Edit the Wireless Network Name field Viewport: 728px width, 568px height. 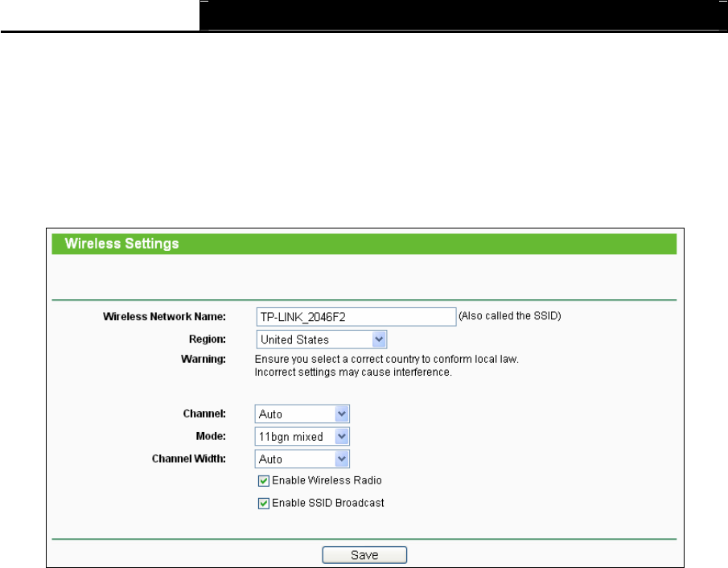356,317
